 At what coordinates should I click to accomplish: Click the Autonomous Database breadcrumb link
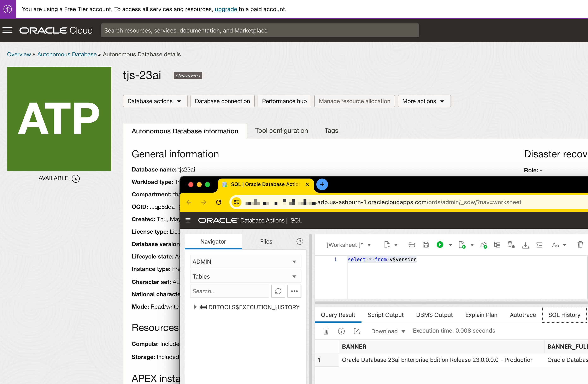[x=67, y=54]
